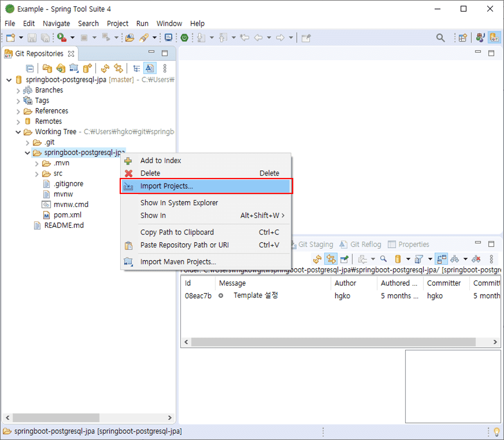Select Copy Path to Clipboard
Viewport: 504px width, 440px height.
(x=206, y=232)
